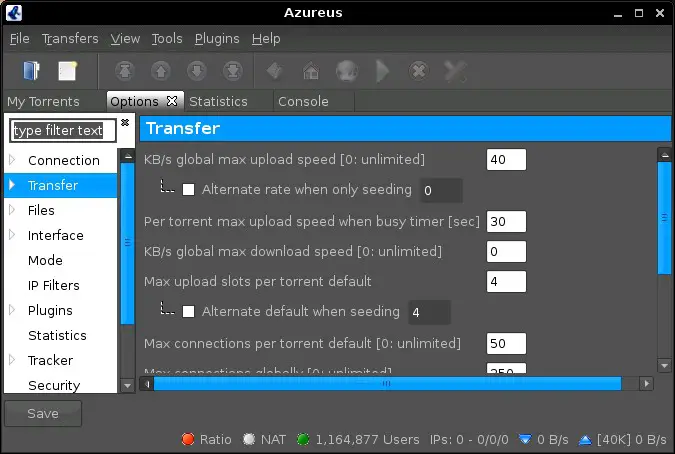Click the type filter text field
This screenshot has height=454, width=675.
63,130
